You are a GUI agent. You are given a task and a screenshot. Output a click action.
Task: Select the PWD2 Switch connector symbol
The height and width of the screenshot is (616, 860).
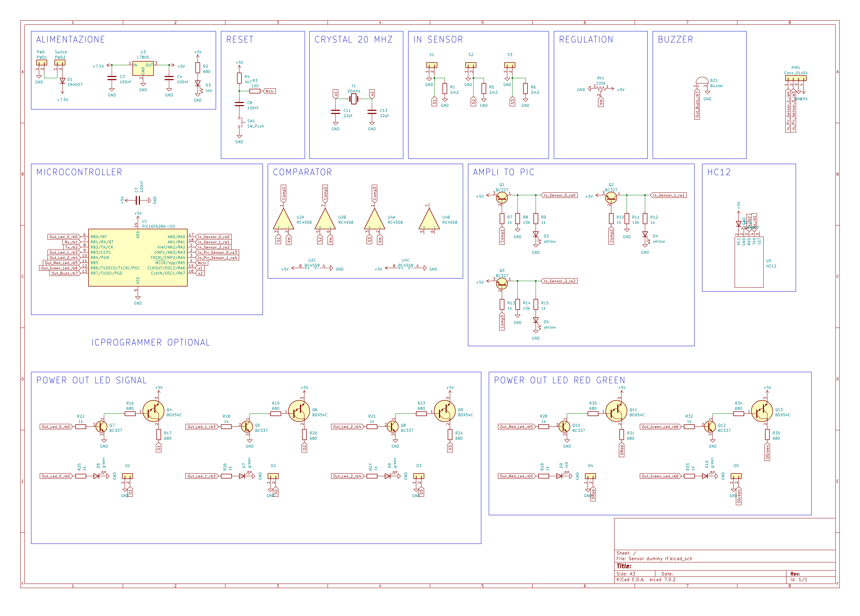pyautogui.click(x=60, y=63)
